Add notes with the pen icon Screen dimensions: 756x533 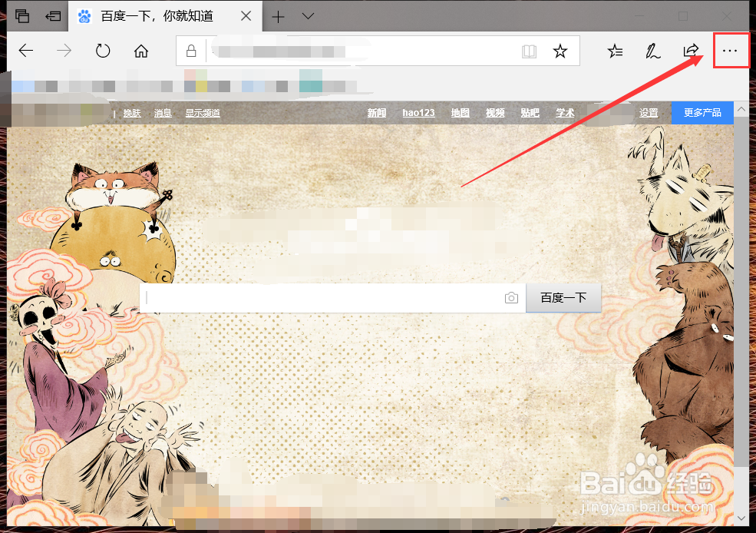(x=653, y=51)
